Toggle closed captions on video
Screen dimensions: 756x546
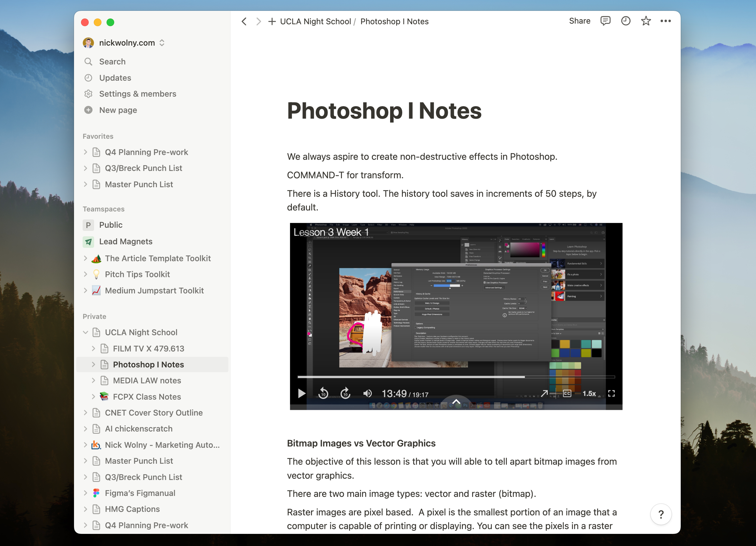(567, 393)
